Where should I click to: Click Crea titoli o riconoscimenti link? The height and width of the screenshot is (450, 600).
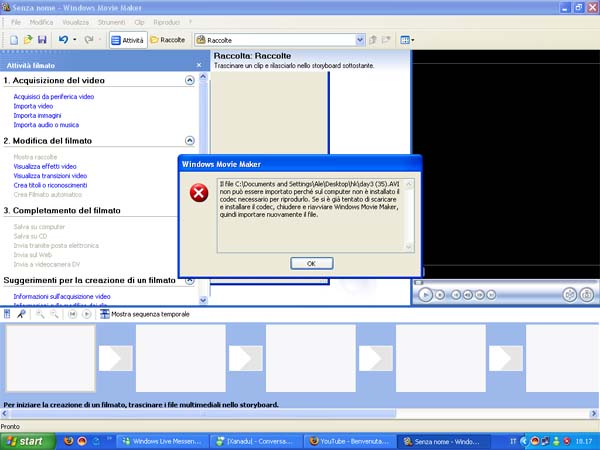50,185
